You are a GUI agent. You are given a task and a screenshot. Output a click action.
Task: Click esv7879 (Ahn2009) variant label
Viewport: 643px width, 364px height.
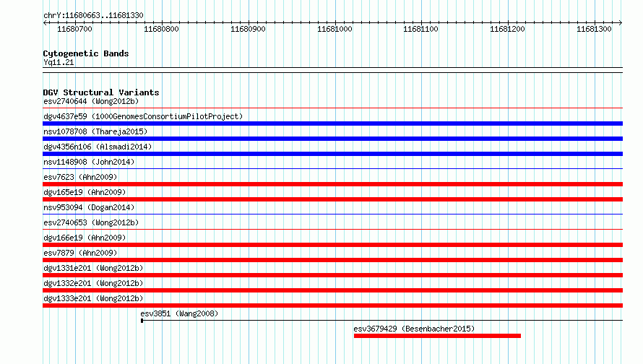pos(80,253)
